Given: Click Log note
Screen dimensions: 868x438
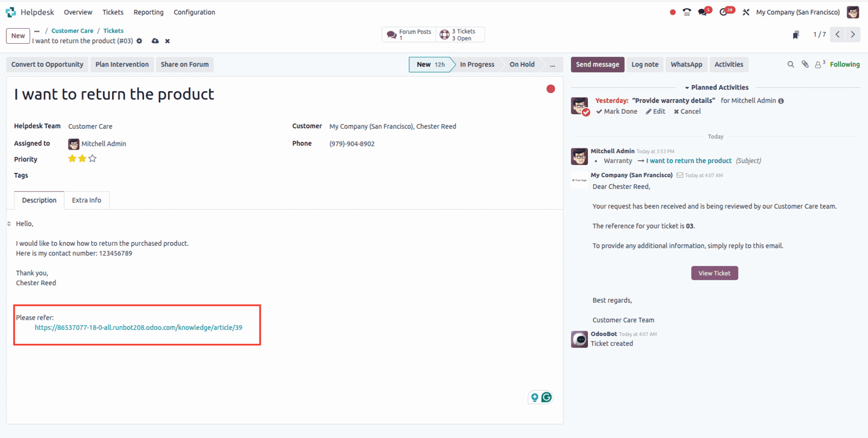Looking at the screenshot, I should 645,64.
